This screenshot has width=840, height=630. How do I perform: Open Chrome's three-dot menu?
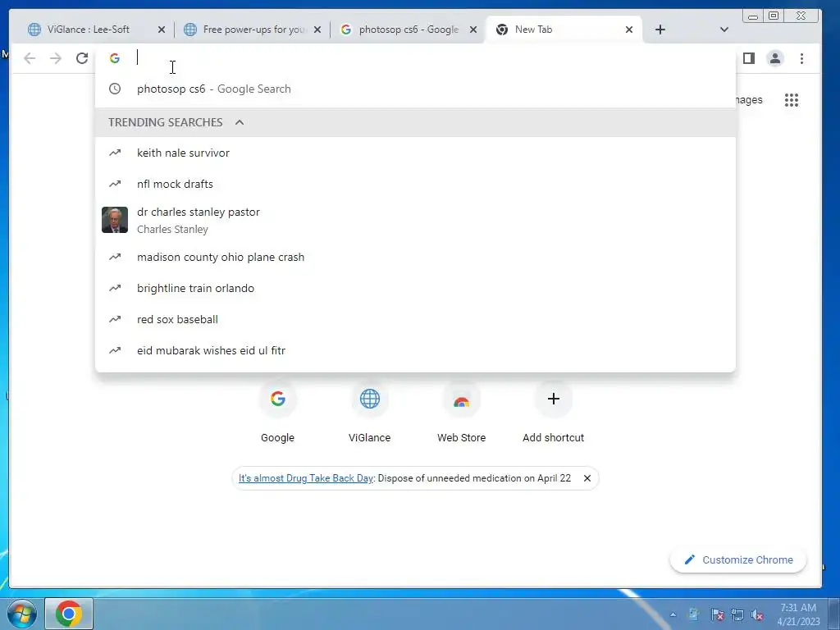(801, 58)
